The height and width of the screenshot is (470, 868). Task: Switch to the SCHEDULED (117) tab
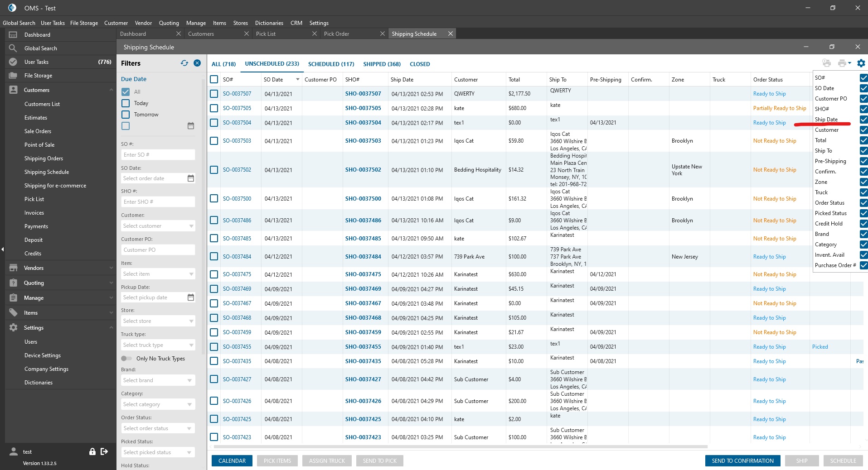pyautogui.click(x=331, y=64)
